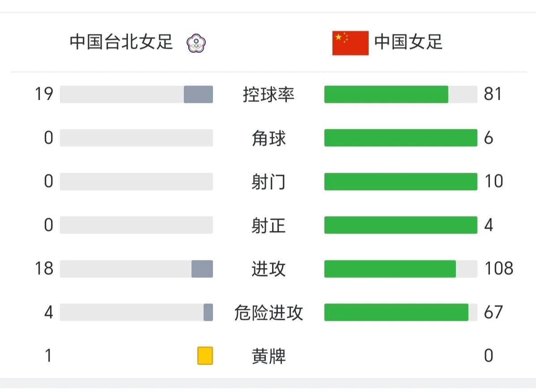This screenshot has width=536, height=392.
Task: Click the gray 19 possession bar
Action: 198,94
